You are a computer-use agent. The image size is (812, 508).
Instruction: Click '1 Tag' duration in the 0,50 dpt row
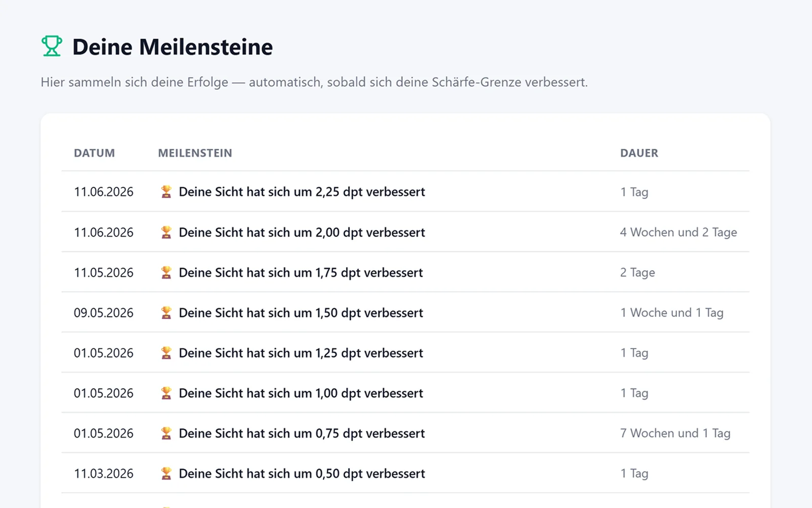(634, 473)
